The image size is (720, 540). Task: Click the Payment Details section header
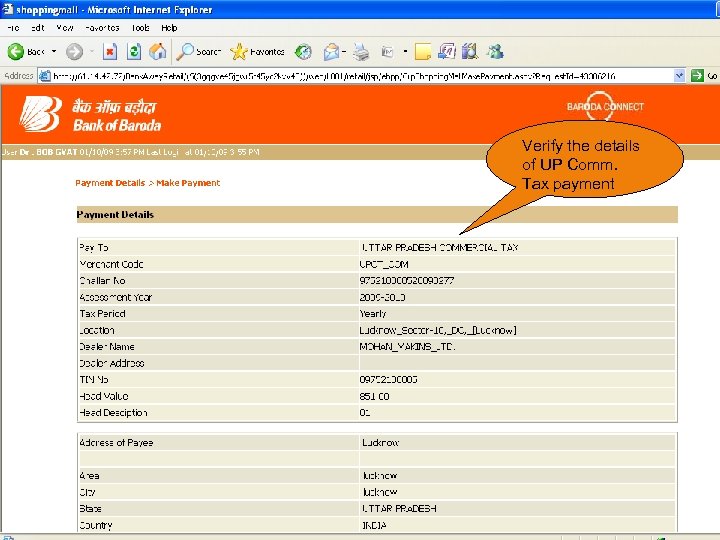coord(377,214)
